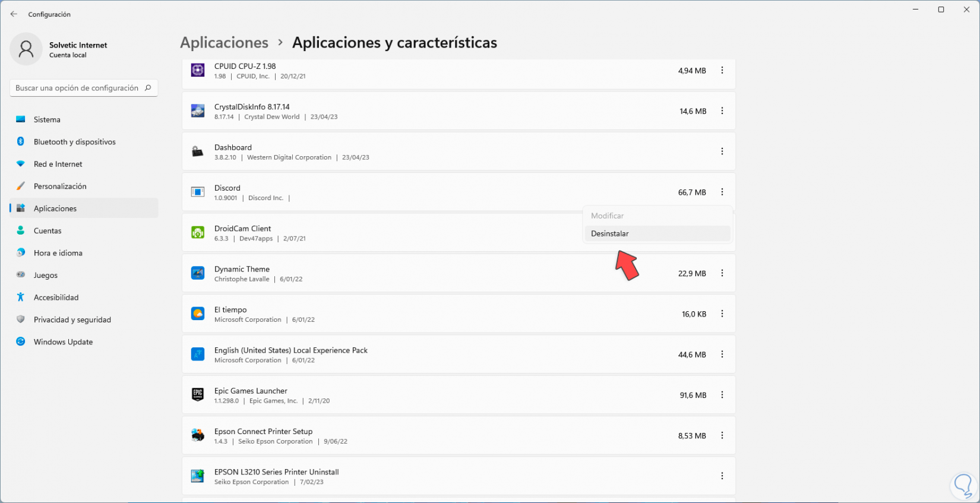980x503 pixels.
Task: Open the three-dot menu for Dashboard
Action: [x=722, y=151]
